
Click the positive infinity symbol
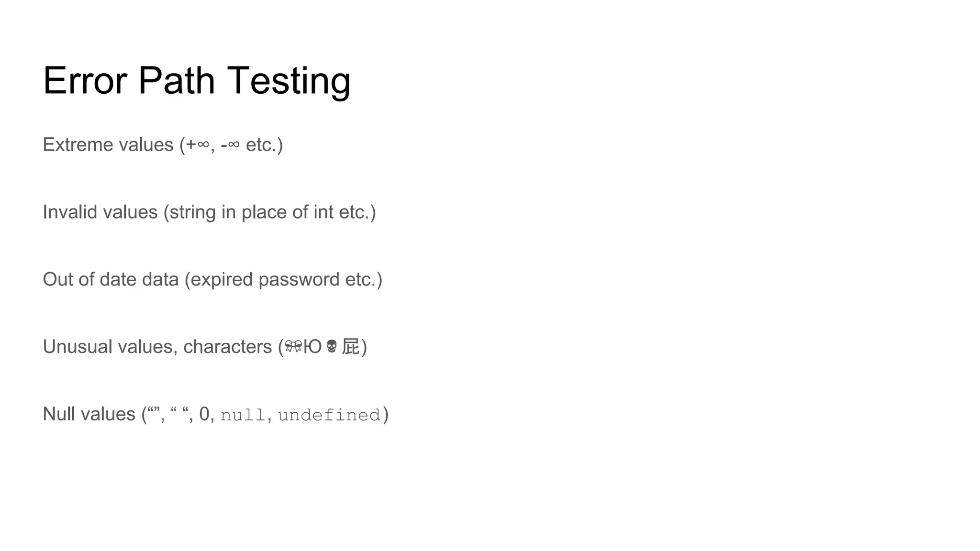click(x=203, y=144)
